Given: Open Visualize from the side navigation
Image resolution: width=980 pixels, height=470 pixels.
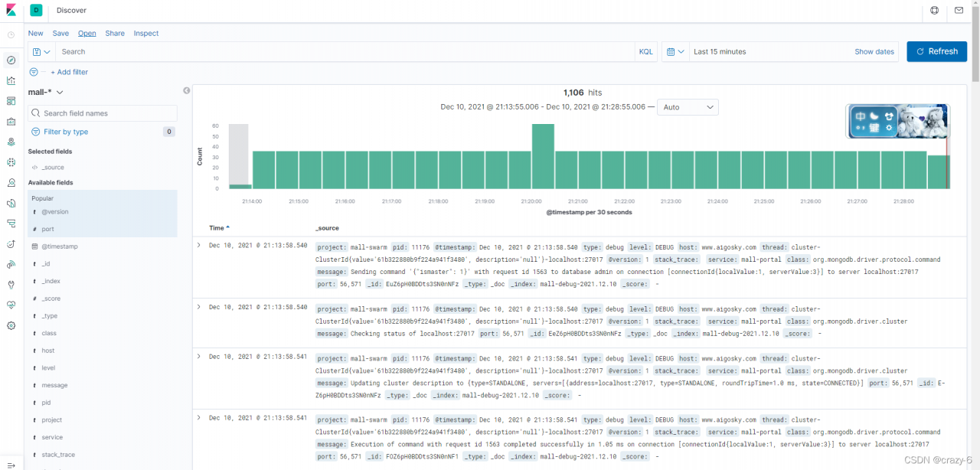Looking at the screenshot, I should coord(11,80).
